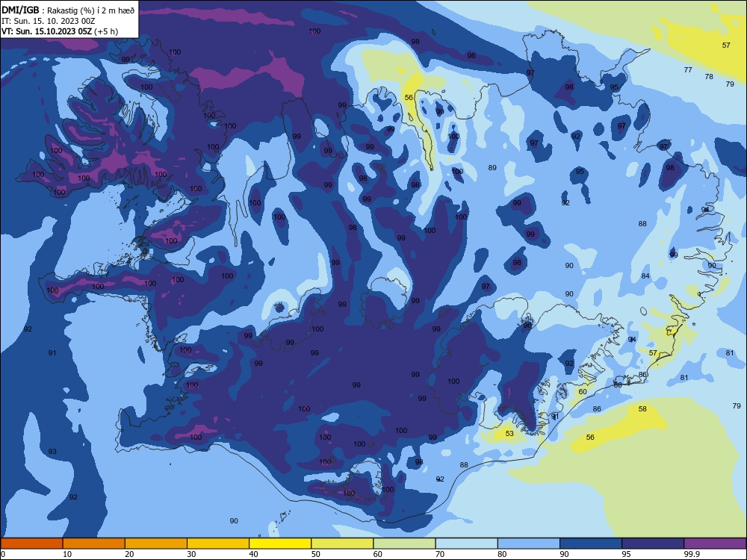Click the map value '84' in the east
The image size is (747, 560).
[645, 276]
